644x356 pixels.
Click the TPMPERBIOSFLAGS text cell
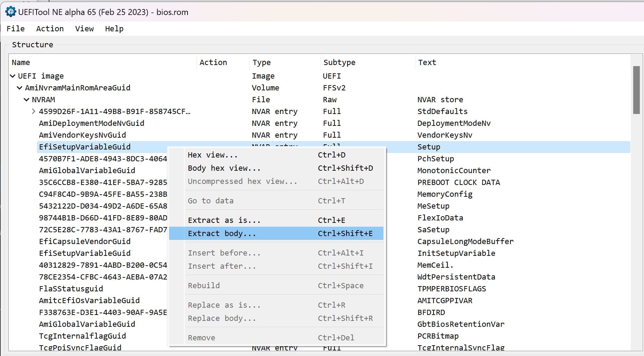(x=452, y=289)
